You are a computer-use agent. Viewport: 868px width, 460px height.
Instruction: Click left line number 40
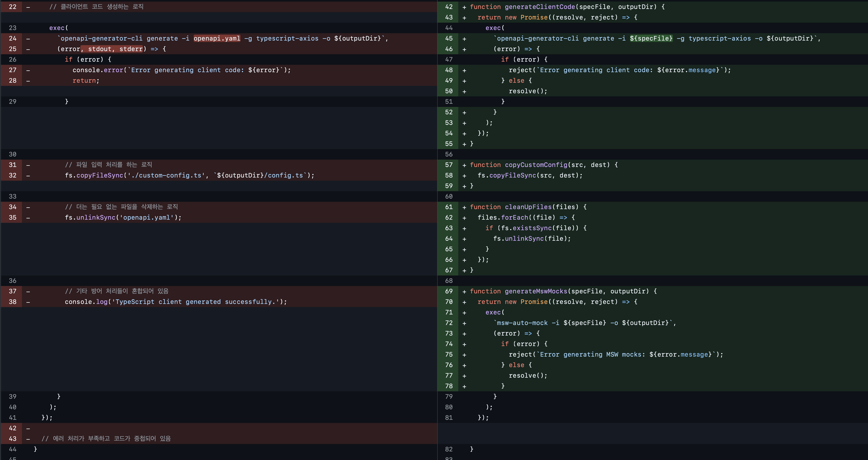[12, 407]
